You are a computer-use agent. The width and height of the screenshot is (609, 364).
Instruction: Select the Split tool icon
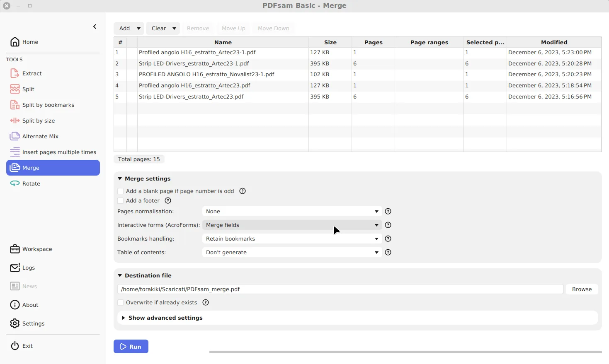(x=15, y=89)
